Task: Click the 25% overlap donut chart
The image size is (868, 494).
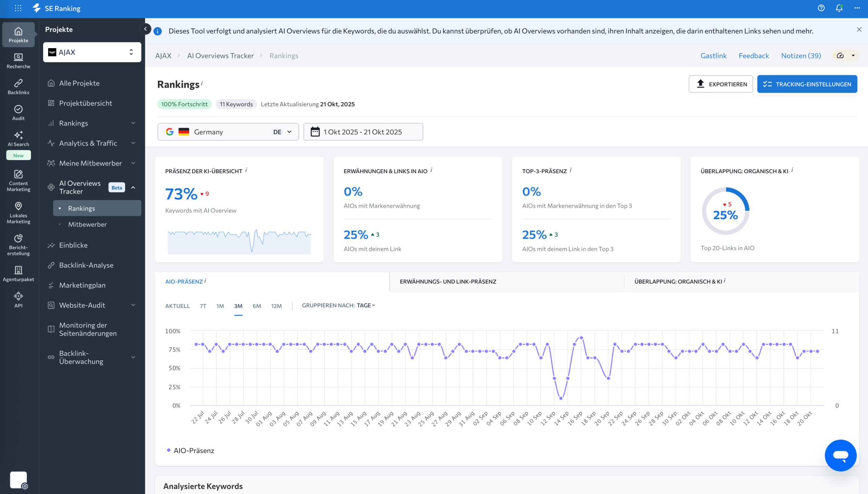Action: pos(725,211)
